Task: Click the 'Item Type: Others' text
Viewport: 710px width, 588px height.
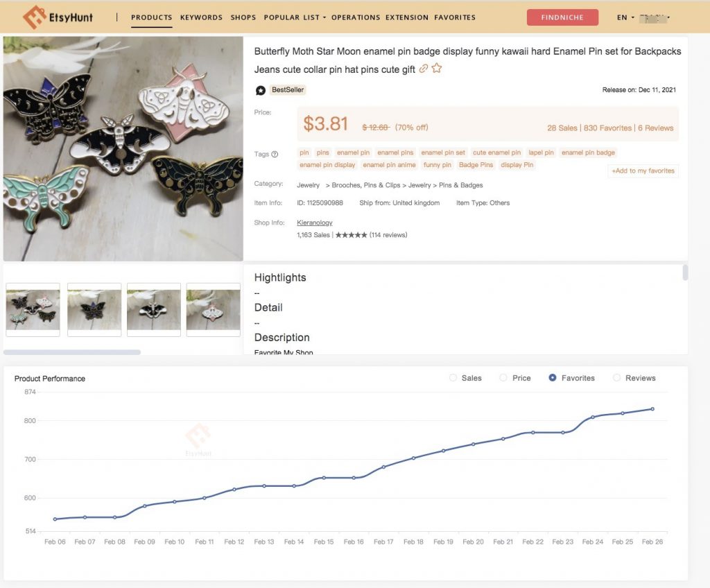Action: [483, 203]
